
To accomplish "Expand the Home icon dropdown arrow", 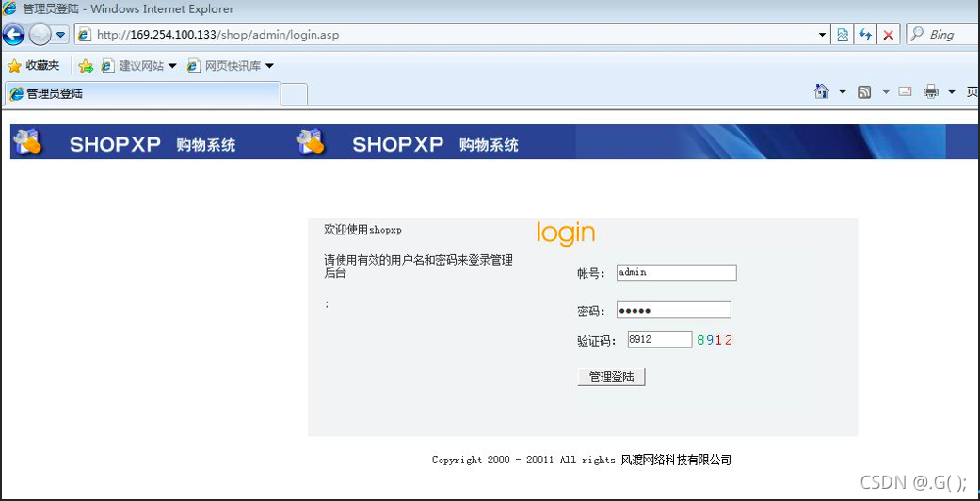I will tap(842, 92).
